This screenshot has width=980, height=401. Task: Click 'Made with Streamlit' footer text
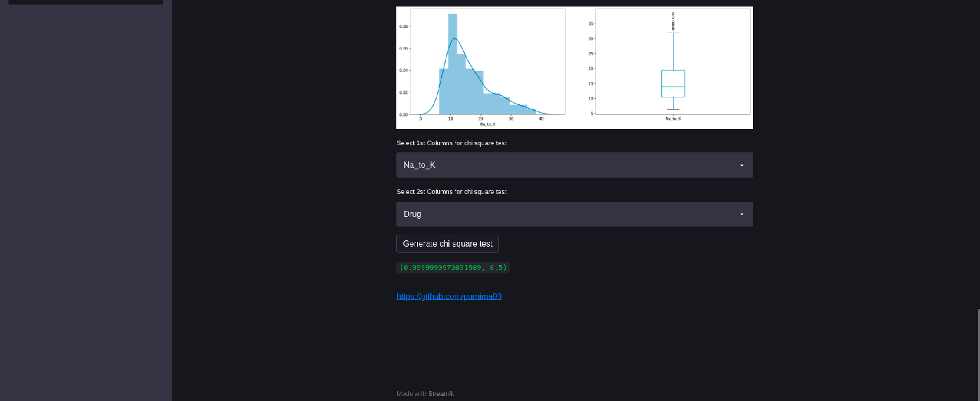pos(425,393)
